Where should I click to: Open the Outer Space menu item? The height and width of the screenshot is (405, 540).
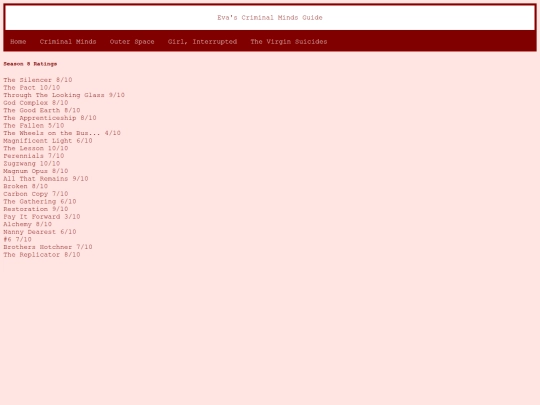132,42
